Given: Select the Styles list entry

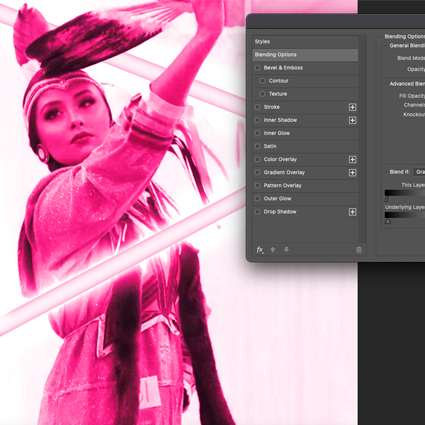Looking at the screenshot, I should [x=305, y=42].
